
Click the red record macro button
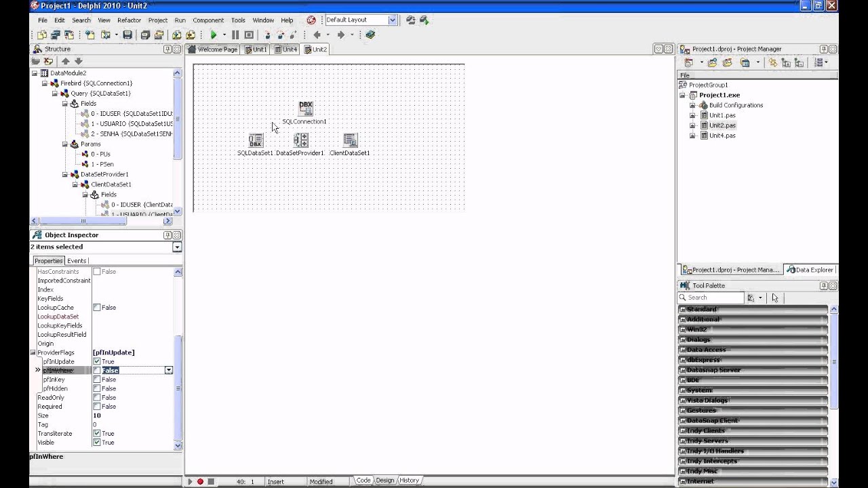tap(200, 481)
